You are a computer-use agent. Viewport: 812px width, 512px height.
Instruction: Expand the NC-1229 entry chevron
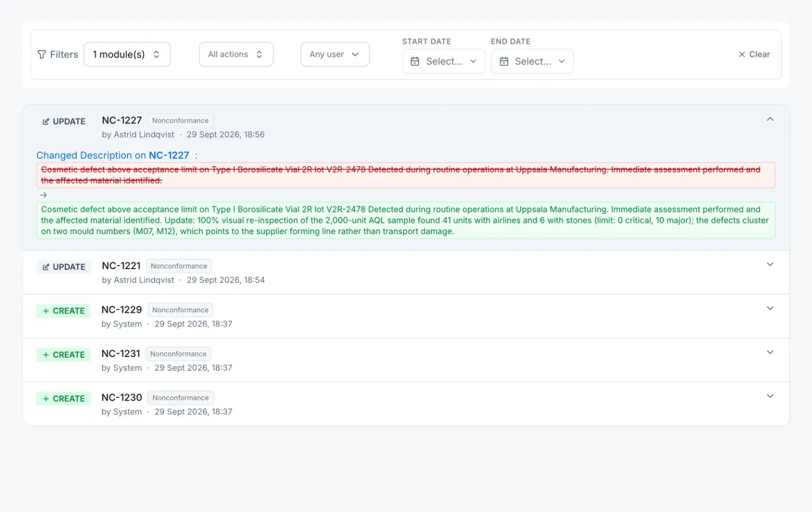[770, 308]
